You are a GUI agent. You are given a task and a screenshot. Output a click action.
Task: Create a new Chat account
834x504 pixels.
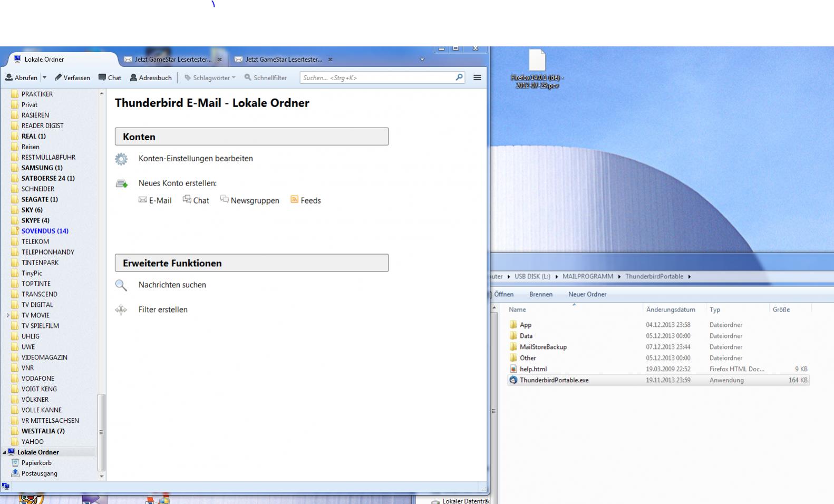(196, 200)
